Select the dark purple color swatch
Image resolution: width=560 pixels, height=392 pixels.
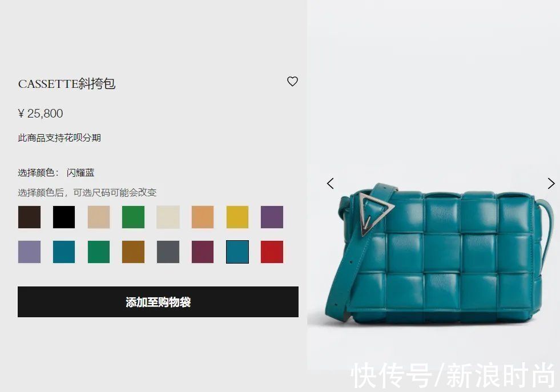click(272, 217)
